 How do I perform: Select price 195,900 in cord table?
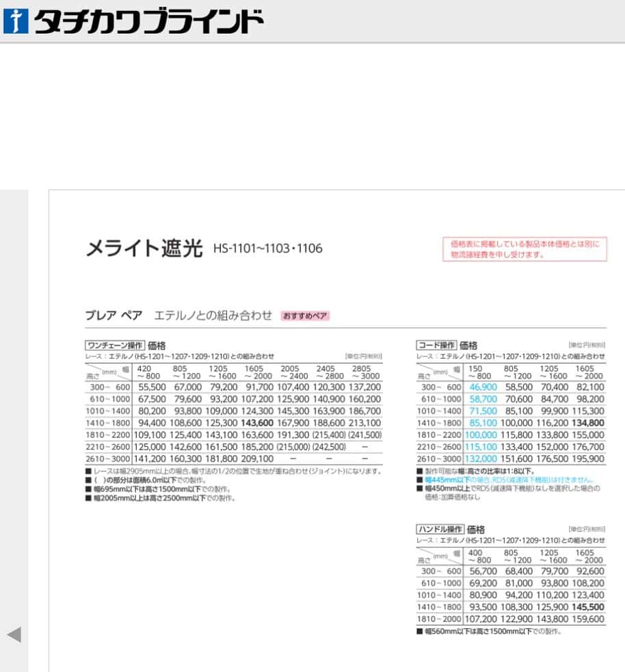pos(587,458)
